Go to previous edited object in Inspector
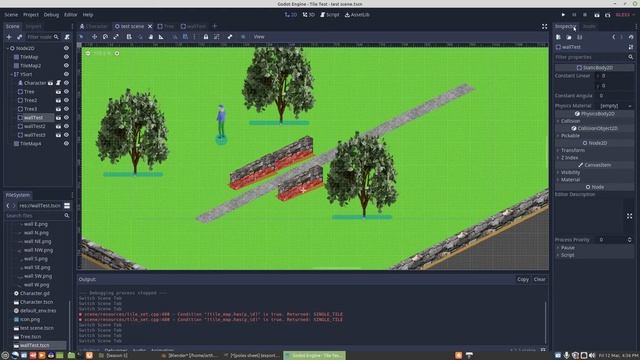 click(613, 37)
